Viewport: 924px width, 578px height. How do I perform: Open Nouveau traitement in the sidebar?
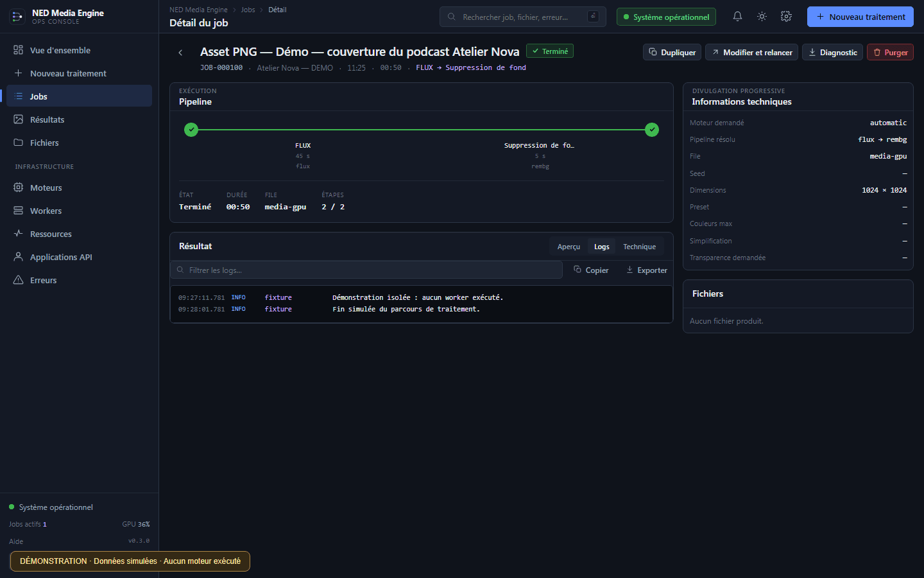click(79, 73)
